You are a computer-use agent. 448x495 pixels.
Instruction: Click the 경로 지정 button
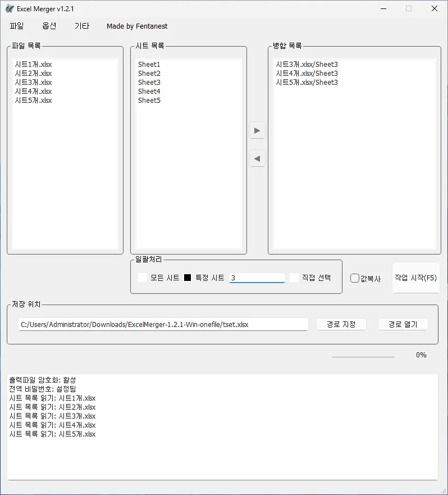[341, 324]
